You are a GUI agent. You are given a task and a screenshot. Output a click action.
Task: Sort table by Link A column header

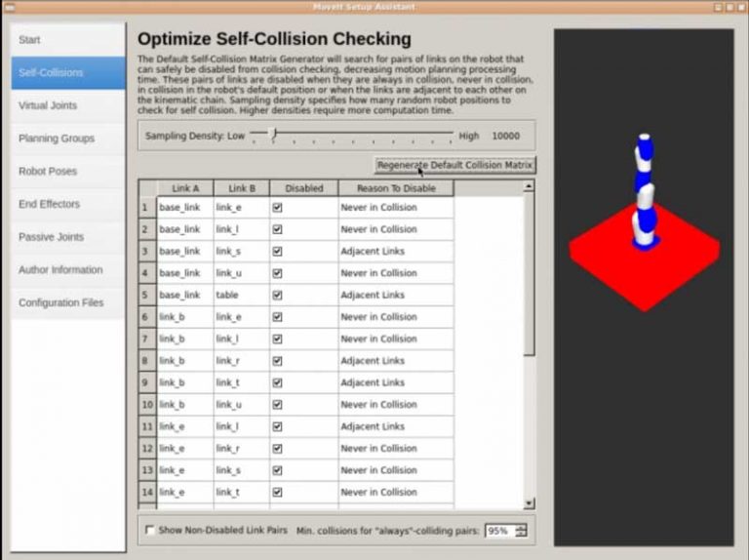(185, 188)
